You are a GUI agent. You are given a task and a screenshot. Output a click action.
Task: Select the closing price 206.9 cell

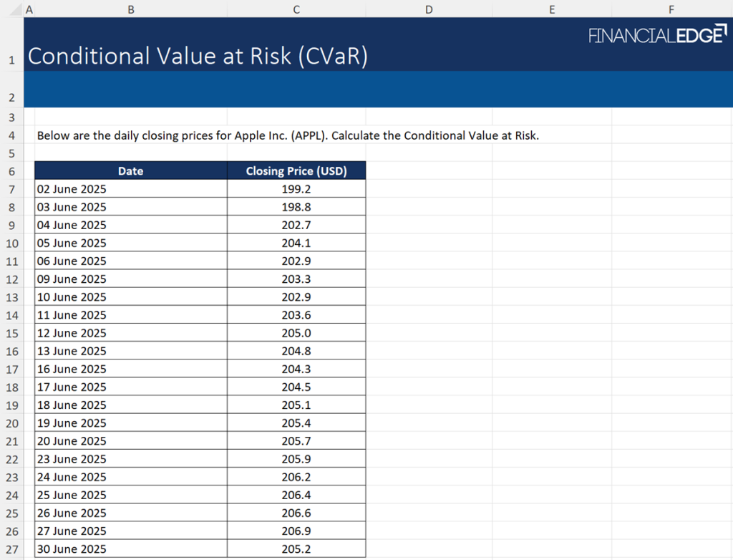[296, 531]
